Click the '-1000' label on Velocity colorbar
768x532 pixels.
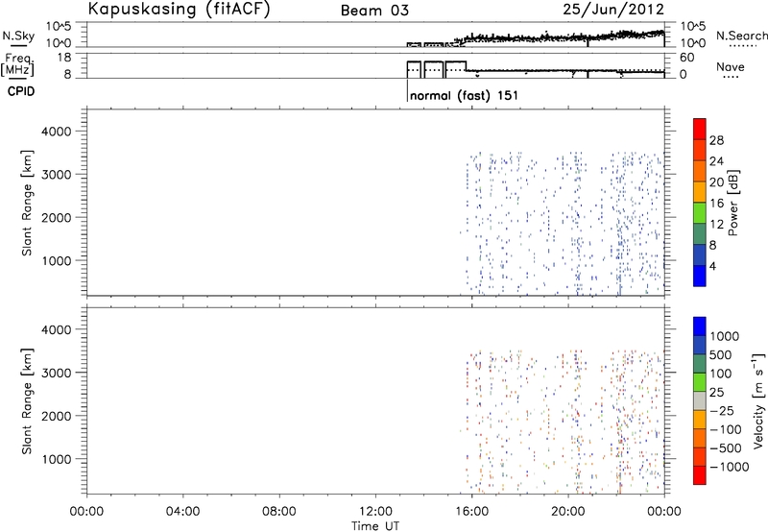click(730, 467)
